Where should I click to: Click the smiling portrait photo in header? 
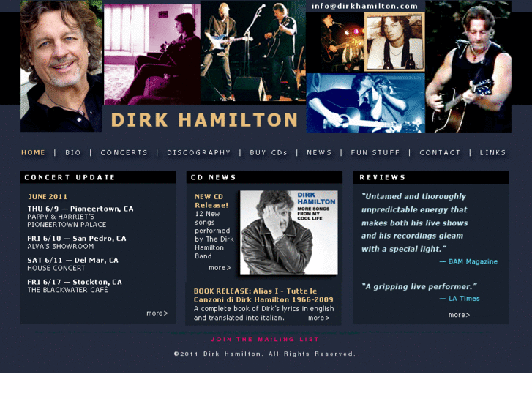61,66
